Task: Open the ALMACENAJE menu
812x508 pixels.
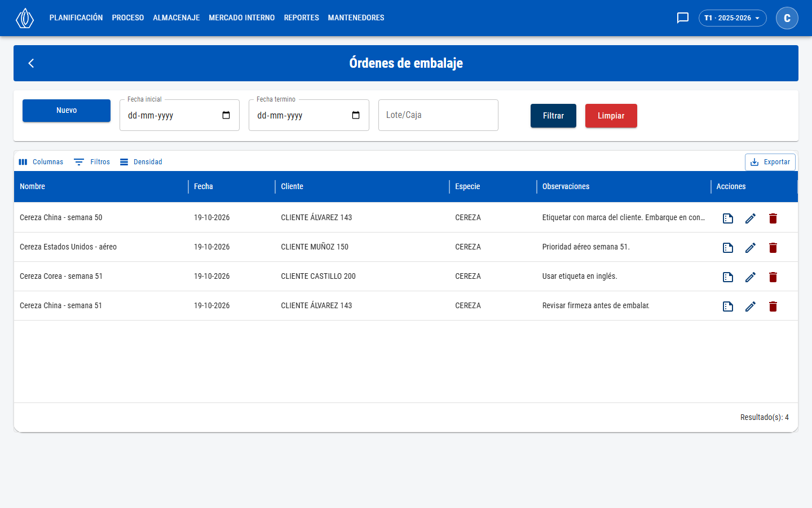Action: [x=176, y=18]
